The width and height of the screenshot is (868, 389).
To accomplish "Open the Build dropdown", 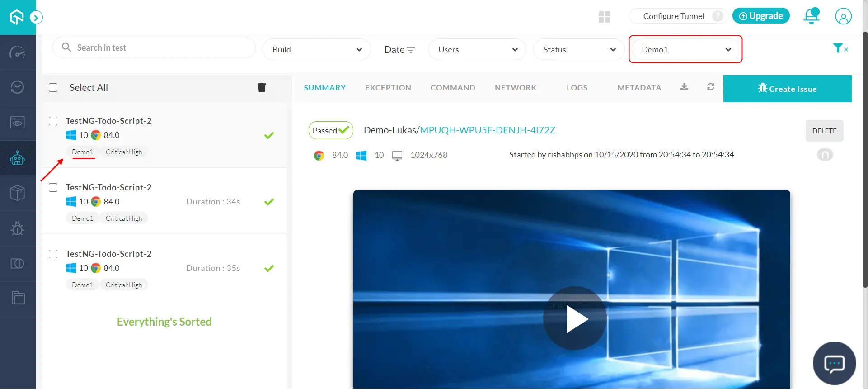I will click(x=316, y=50).
